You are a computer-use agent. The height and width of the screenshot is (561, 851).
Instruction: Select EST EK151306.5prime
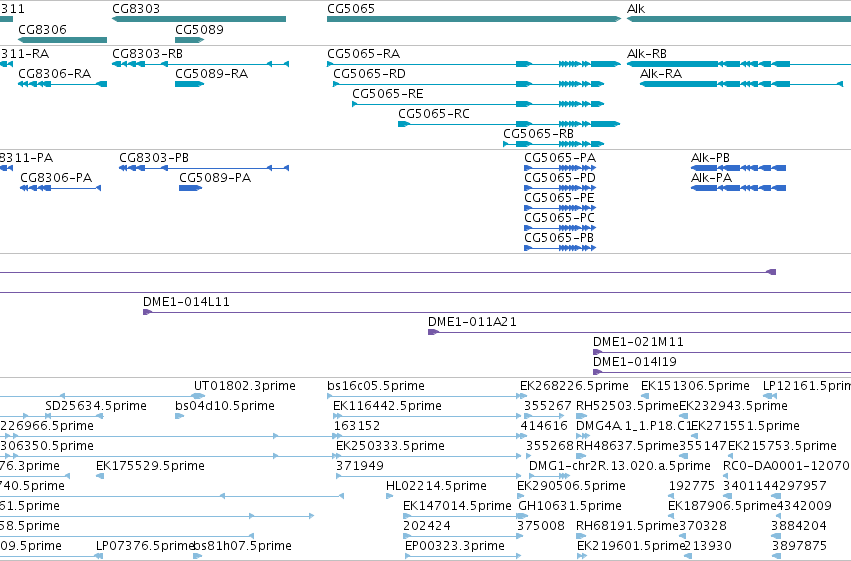click(695, 386)
